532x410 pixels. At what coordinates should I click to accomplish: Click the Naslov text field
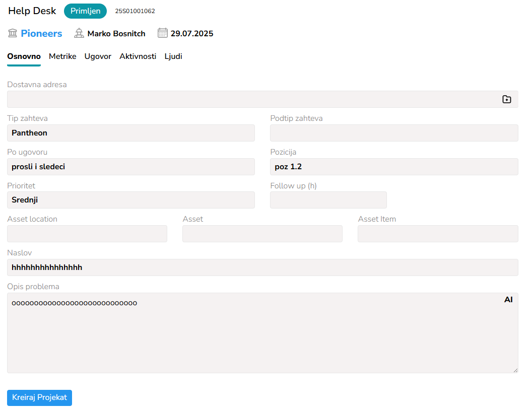[x=262, y=267]
